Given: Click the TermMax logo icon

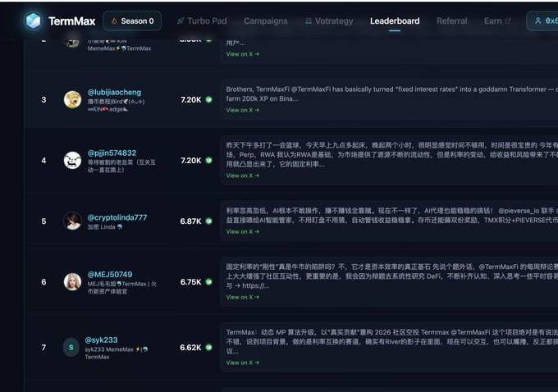Looking at the screenshot, I should tap(34, 21).
